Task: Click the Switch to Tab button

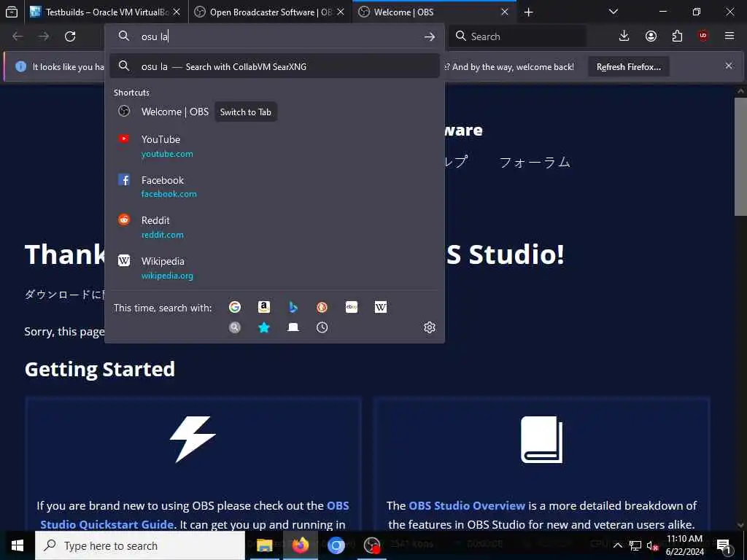Action: [245, 112]
